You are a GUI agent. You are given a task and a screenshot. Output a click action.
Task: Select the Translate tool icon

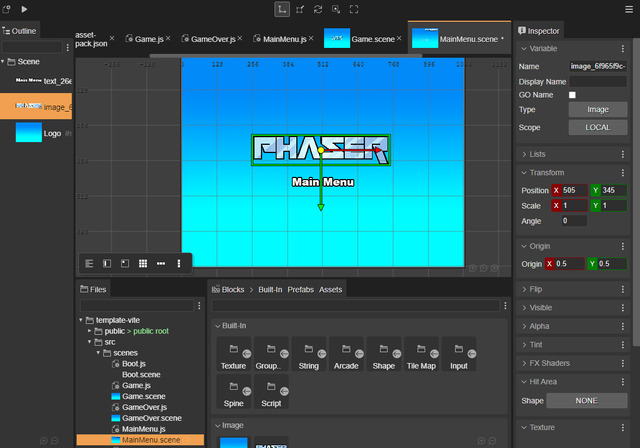282,9
